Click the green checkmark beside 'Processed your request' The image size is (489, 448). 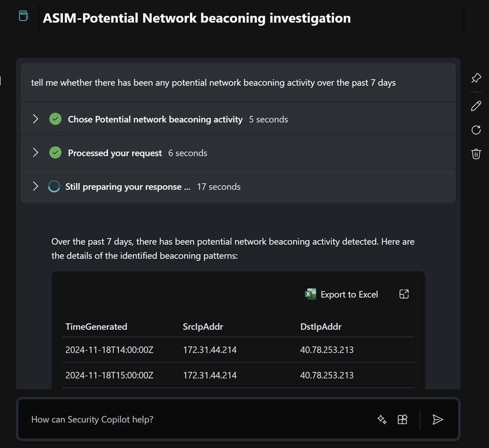(x=56, y=153)
